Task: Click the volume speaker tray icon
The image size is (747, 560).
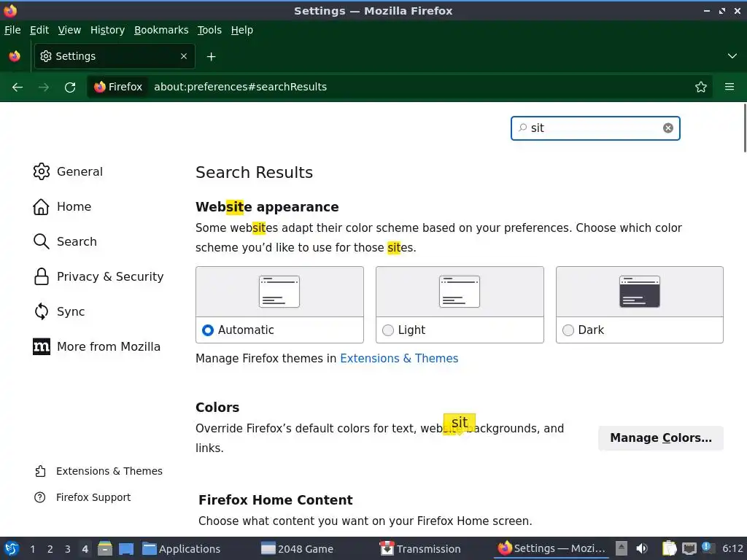Action: pyautogui.click(x=642, y=548)
